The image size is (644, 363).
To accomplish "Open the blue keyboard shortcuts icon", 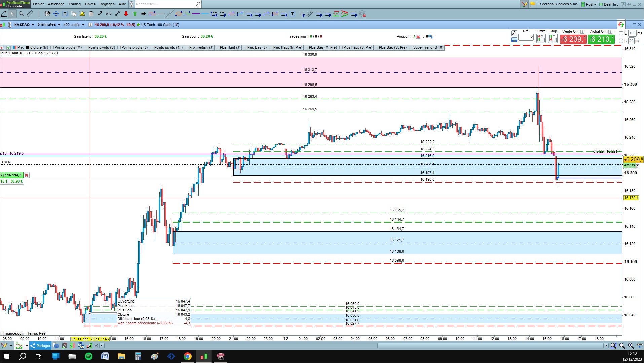I will coord(514,40).
